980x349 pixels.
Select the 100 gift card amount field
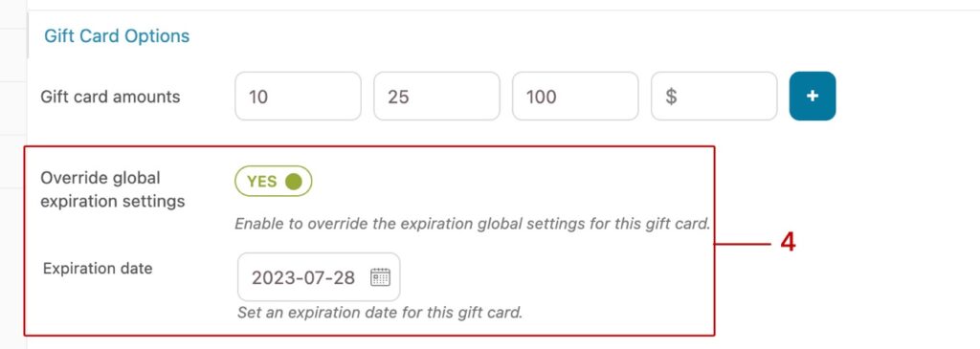575,97
